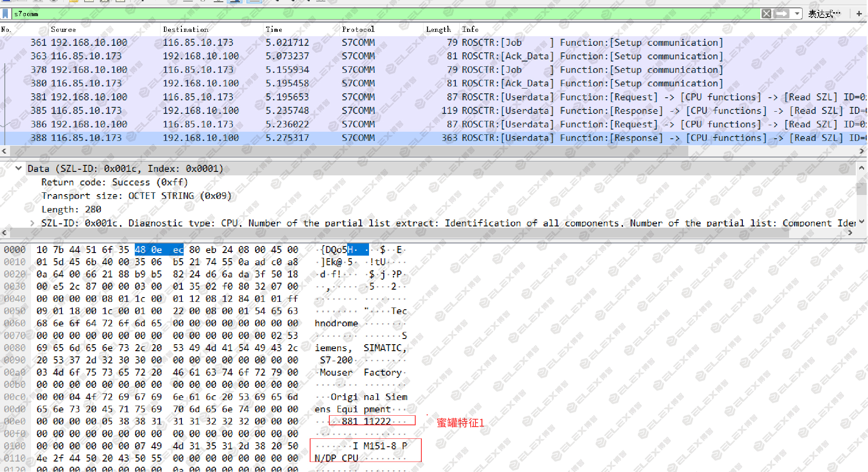Viewport: 868px width, 472px height.
Task: Select packet 385 Read SZL response
Action: [434, 110]
